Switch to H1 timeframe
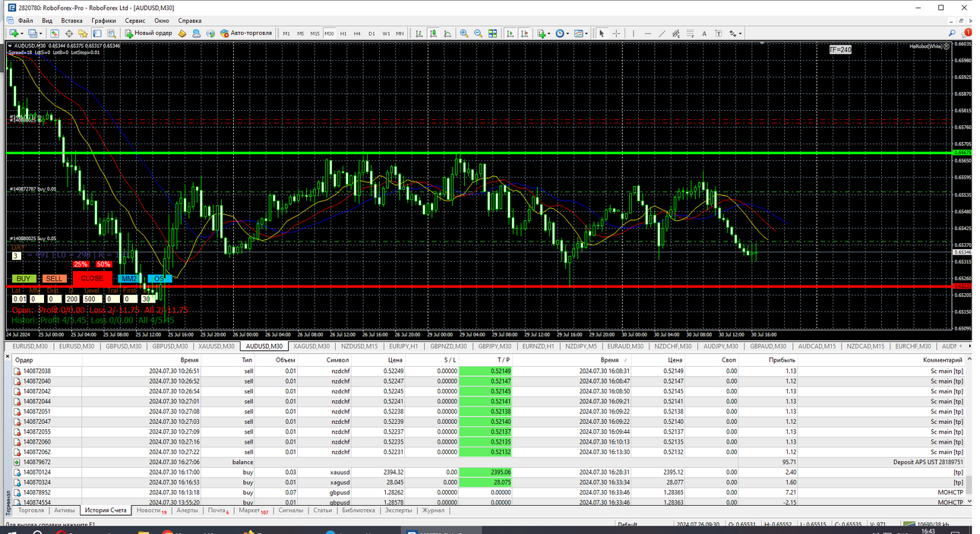980x534 pixels. click(x=343, y=33)
